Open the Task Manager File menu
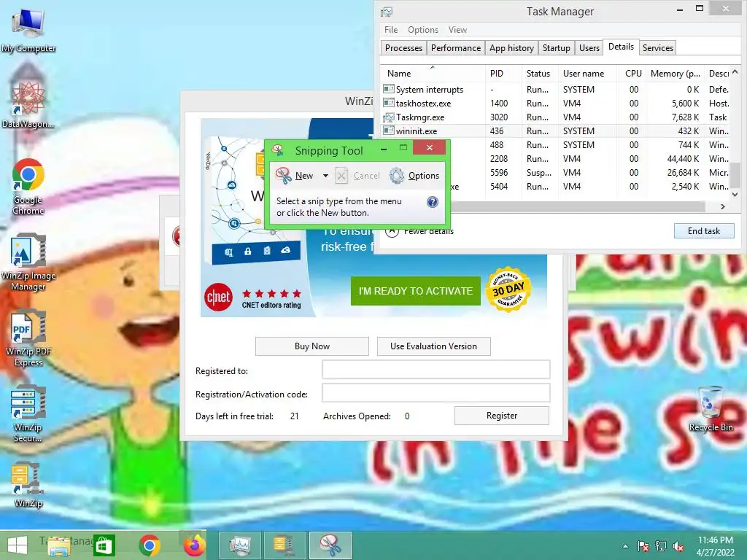Image resolution: width=747 pixels, height=560 pixels. (391, 29)
